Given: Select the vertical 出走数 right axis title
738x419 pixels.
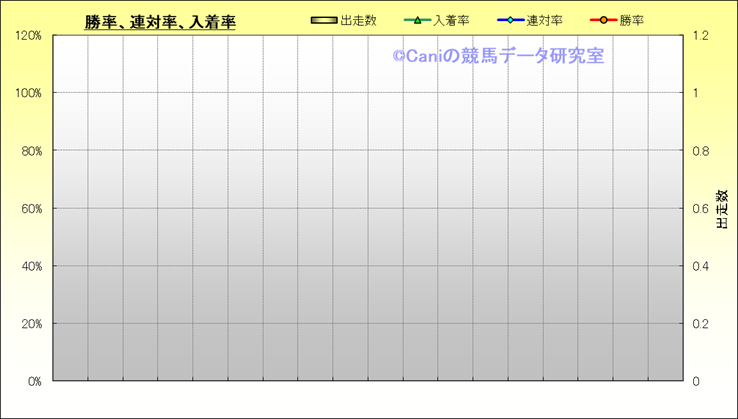Looking at the screenshot, I should pyautogui.click(x=722, y=209).
